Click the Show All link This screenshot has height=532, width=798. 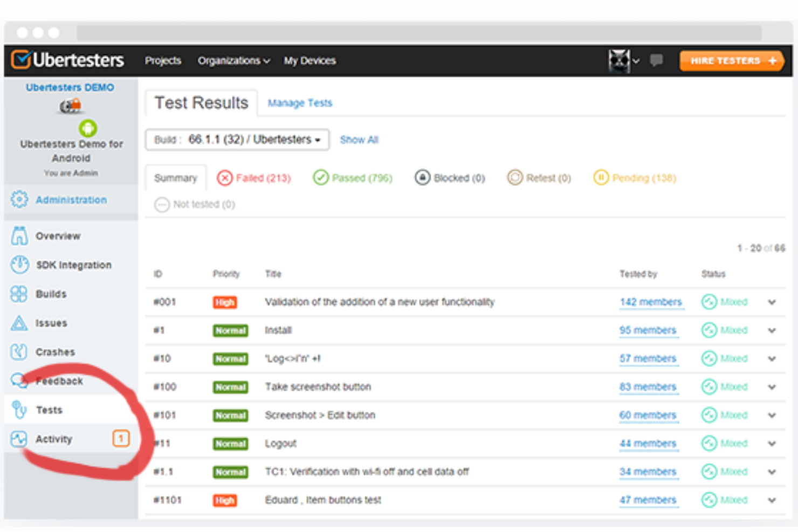(359, 140)
